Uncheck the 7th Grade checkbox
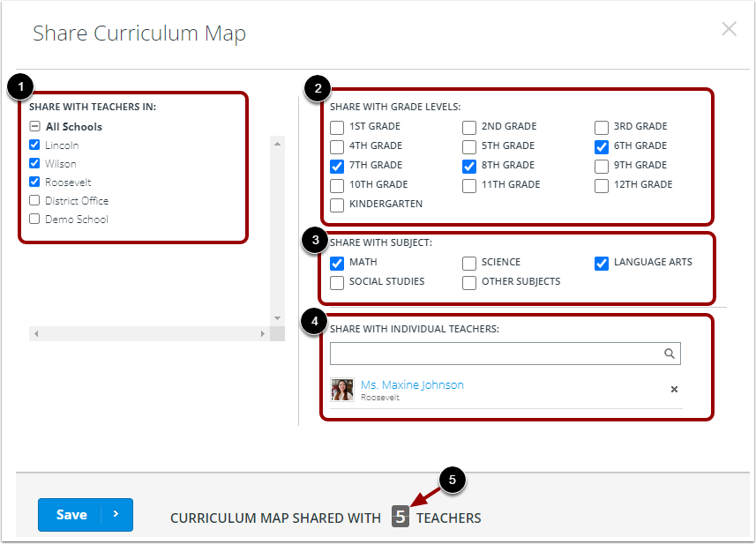756x544 pixels. point(337,167)
